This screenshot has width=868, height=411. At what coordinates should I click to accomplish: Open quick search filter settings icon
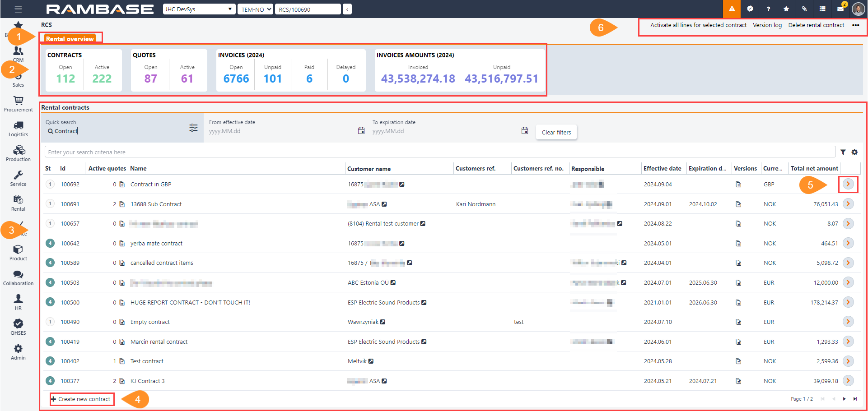193,128
